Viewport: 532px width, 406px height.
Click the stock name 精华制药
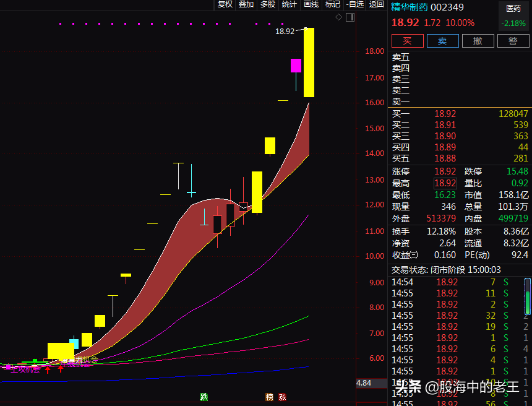(409, 7)
